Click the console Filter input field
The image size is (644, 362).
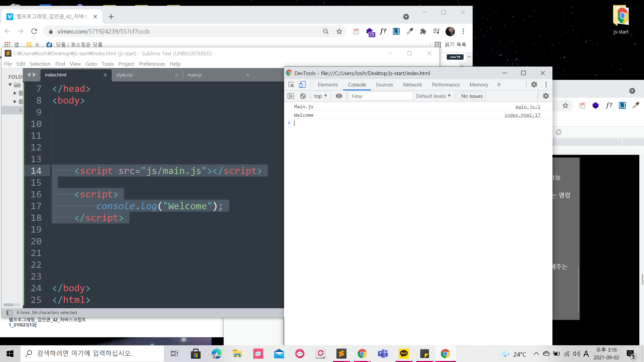[x=381, y=96]
